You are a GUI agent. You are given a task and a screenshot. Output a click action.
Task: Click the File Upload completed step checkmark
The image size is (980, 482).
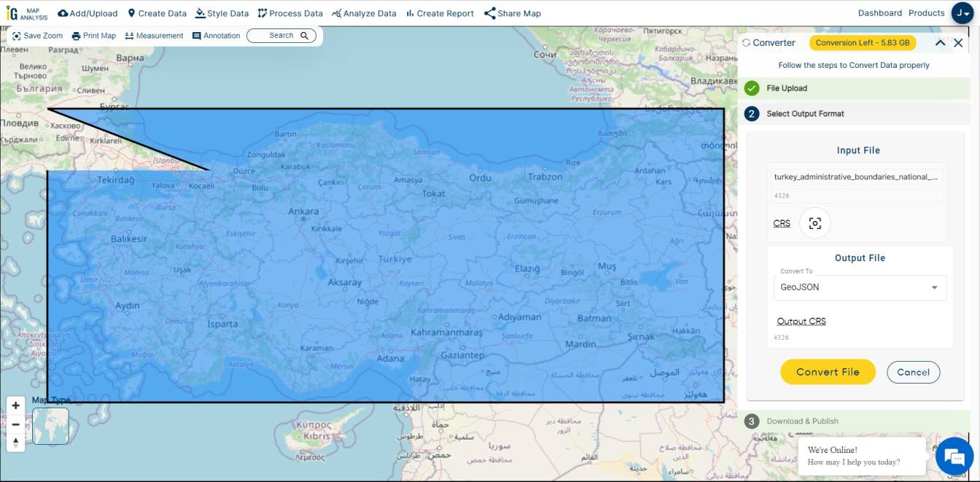[752, 88]
